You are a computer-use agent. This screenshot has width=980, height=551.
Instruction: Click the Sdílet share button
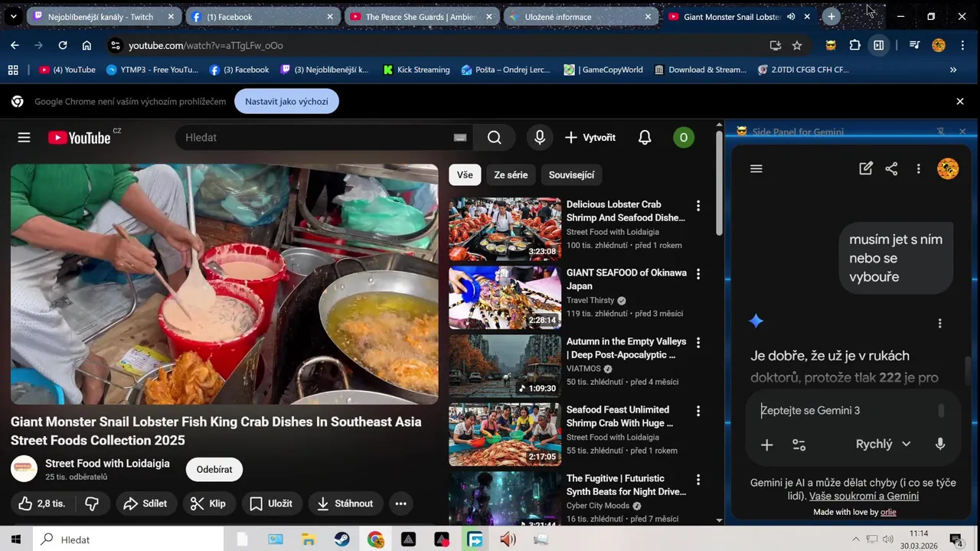click(145, 504)
